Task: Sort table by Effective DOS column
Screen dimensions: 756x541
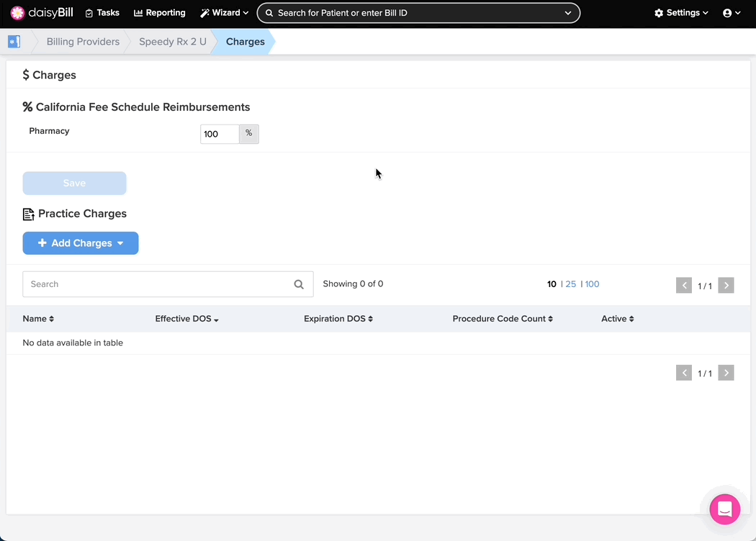Action: tap(186, 319)
